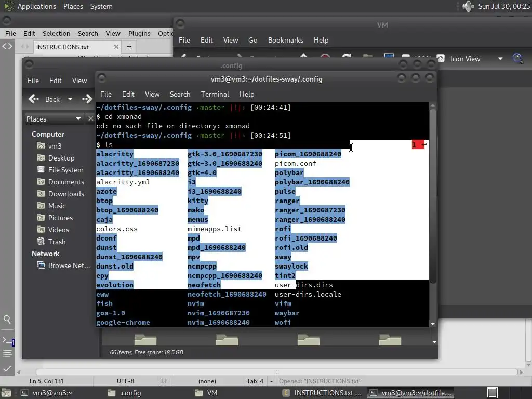The image size is (532, 399).
Task: Close the Places side pane
Action: pyautogui.click(x=90, y=119)
